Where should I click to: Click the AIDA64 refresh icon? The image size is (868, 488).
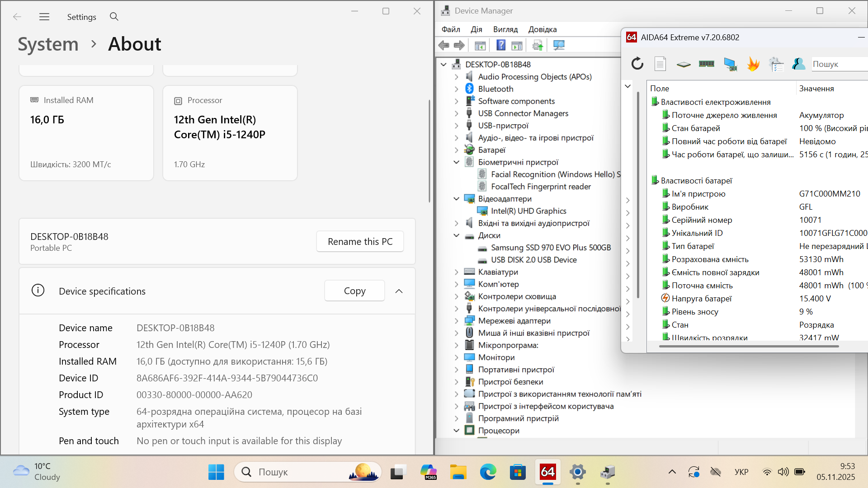[637, 64]
